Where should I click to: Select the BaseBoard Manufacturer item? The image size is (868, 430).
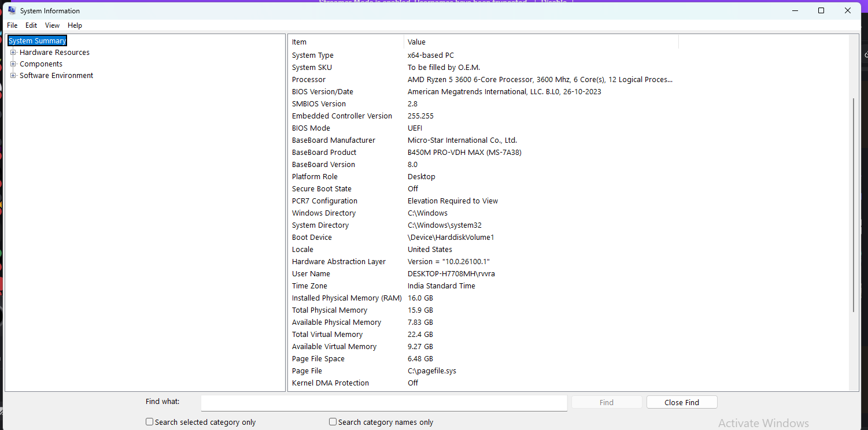(334, 140)
